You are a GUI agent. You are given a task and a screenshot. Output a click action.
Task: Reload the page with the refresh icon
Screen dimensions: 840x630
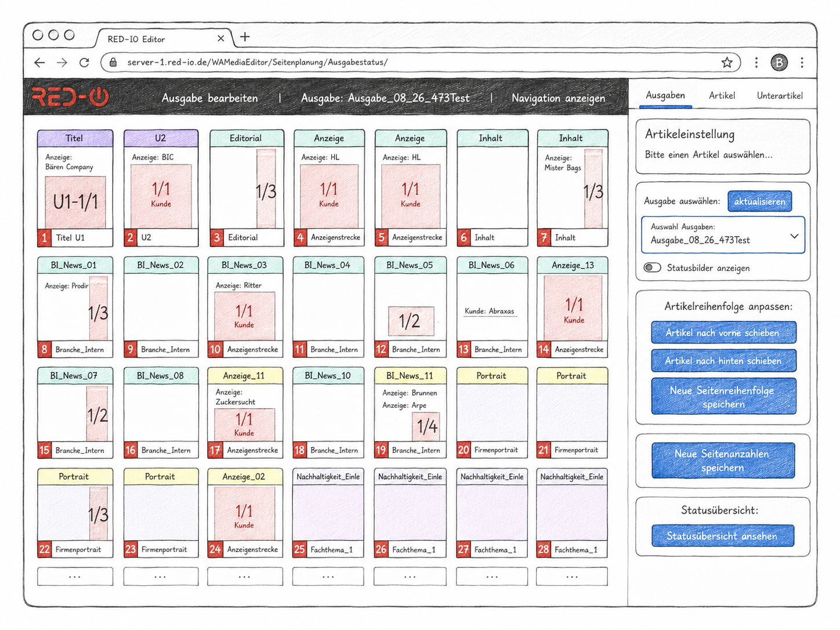(84, 63)
